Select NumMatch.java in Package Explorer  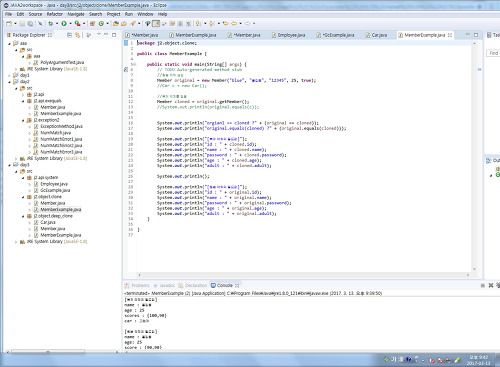pos(55,133)
